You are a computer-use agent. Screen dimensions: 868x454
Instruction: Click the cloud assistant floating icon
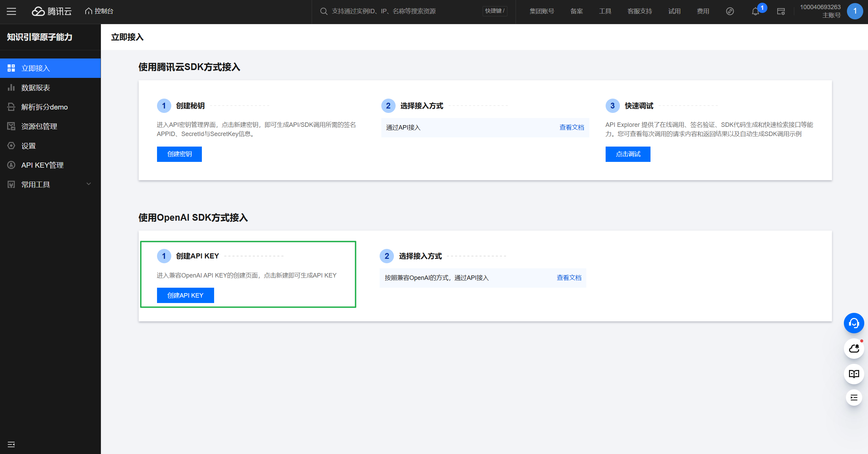tap(854, 349)
